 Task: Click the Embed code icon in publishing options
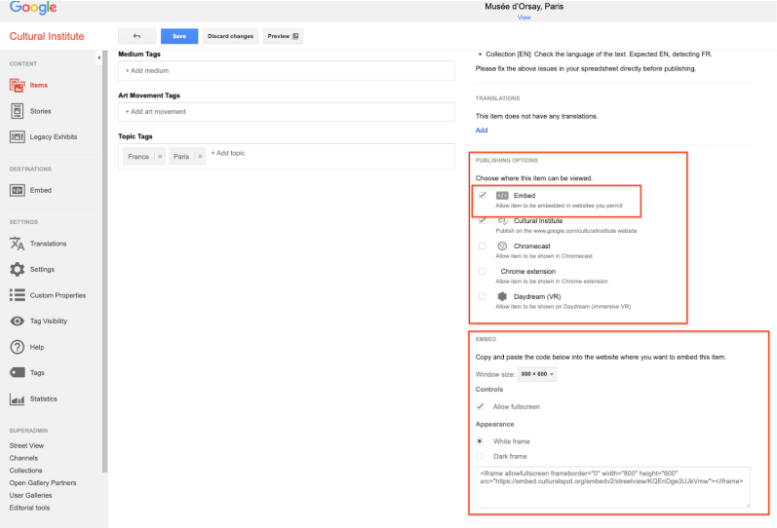pos(502,196)
